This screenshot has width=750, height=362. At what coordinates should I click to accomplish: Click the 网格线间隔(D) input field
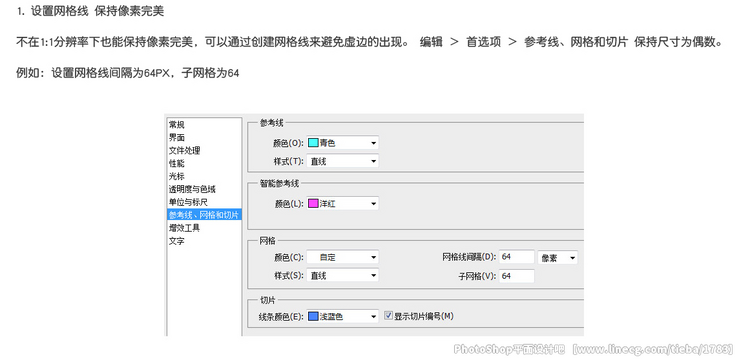pyautogui.click(x=517, y=257)
